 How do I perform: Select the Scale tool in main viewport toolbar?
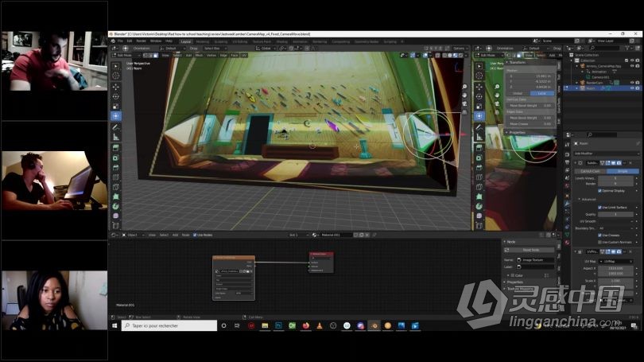(x=116, y=107)
